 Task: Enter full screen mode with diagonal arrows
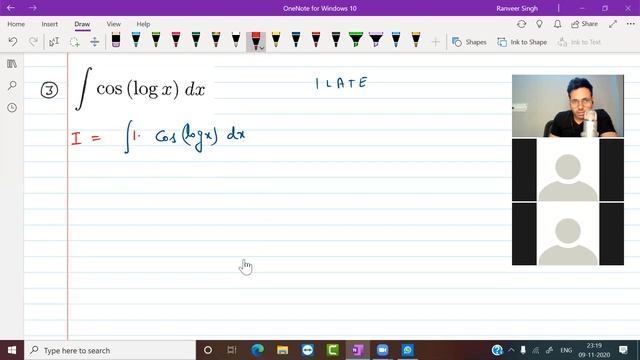[x=613, y=24]
